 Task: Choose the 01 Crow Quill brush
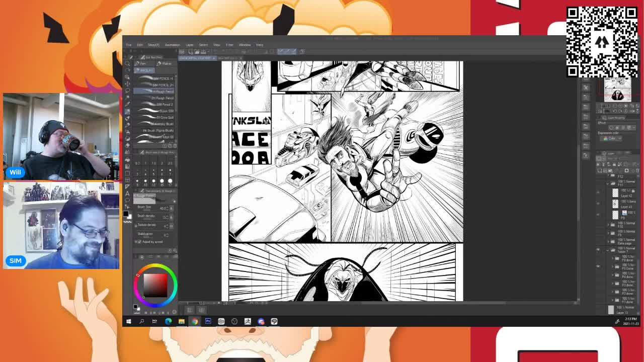coord(154,117)
